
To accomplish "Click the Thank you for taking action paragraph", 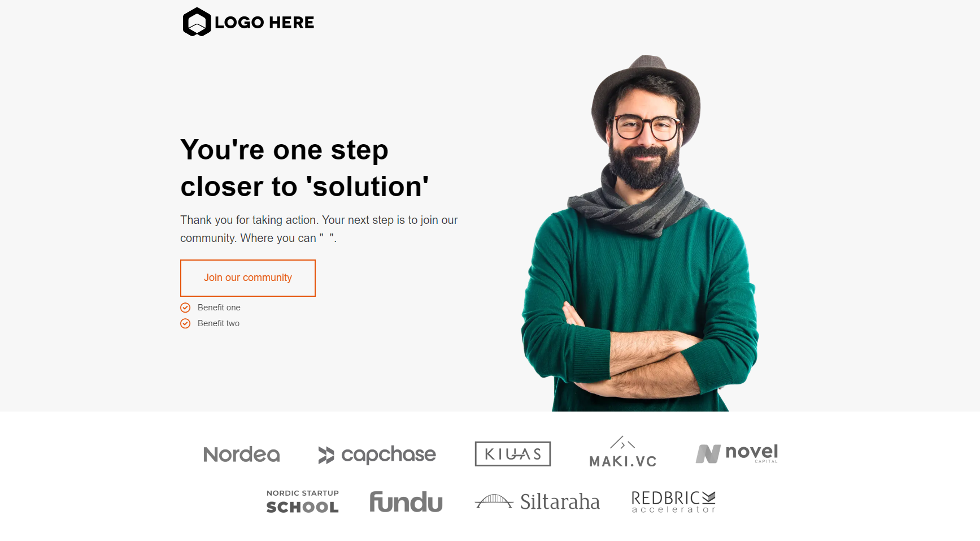I will tap(319, 229).
